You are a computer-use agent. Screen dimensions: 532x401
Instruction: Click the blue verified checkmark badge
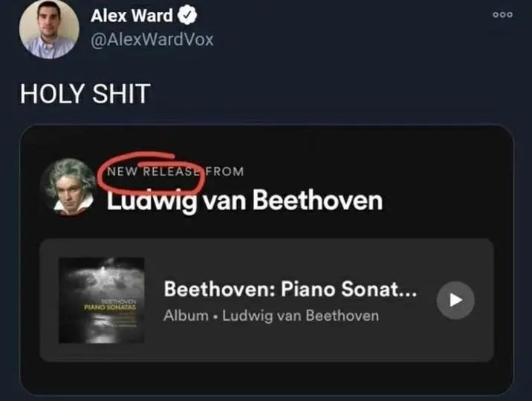[187, 16]
